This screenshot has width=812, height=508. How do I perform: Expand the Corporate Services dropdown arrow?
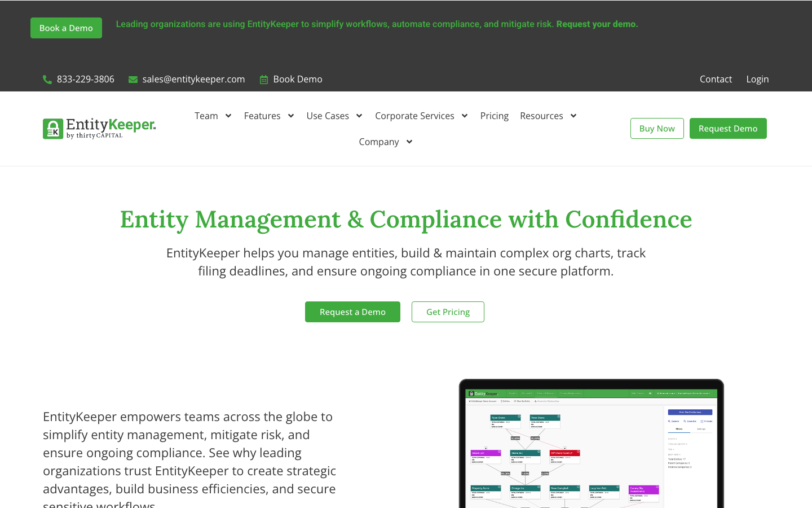click(465, 116)
